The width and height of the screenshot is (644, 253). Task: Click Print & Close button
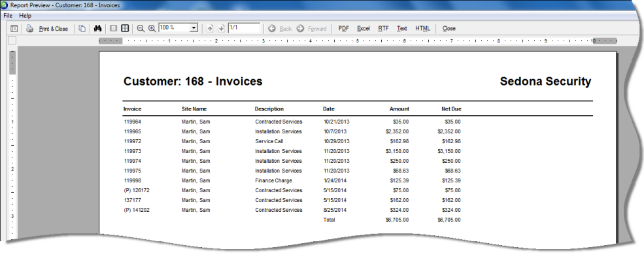pos(54,29)
